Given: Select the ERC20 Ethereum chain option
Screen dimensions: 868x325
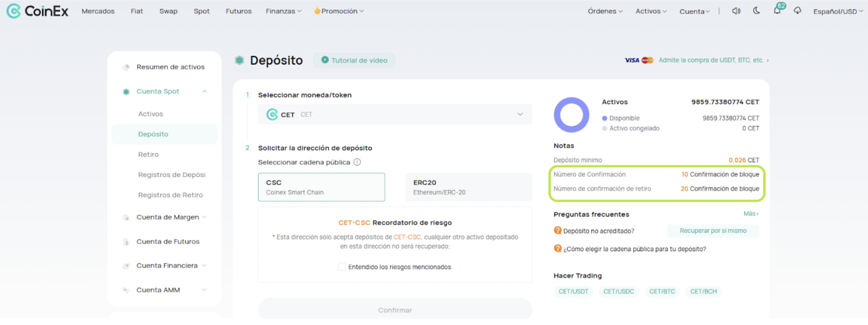Looking at the screenshot, I should (469, 187).
